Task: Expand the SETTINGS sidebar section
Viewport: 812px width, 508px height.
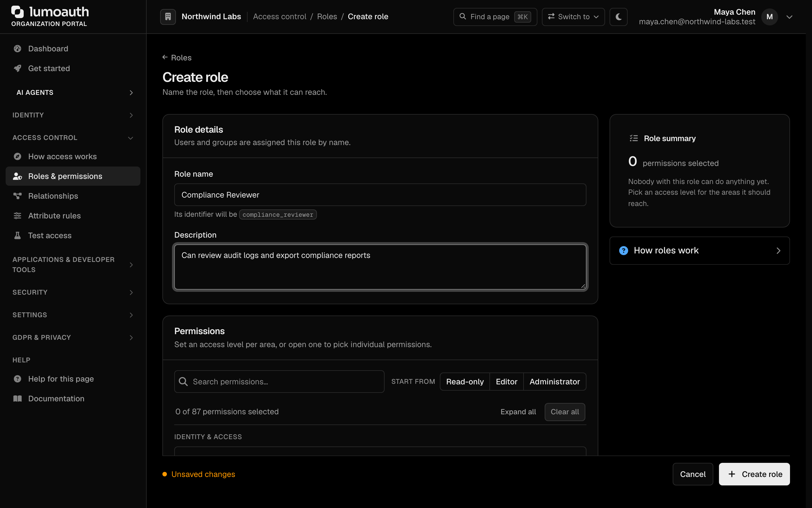Action: coord(73,315)
